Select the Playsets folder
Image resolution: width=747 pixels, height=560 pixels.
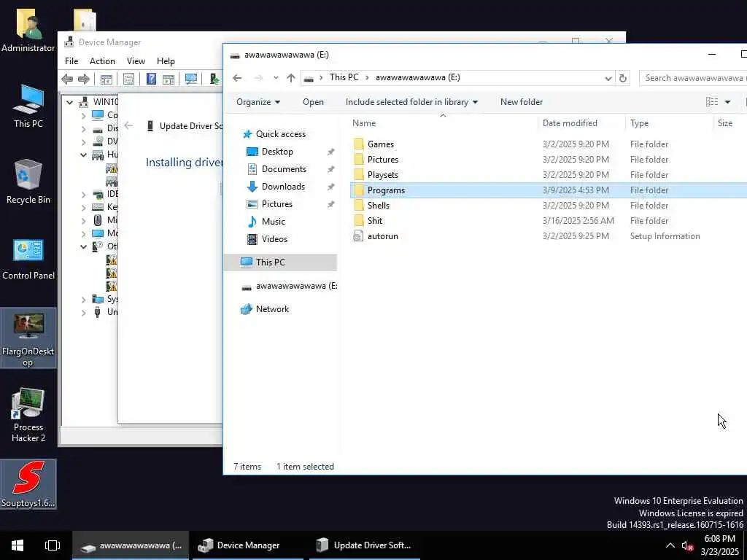pos(382,175)
